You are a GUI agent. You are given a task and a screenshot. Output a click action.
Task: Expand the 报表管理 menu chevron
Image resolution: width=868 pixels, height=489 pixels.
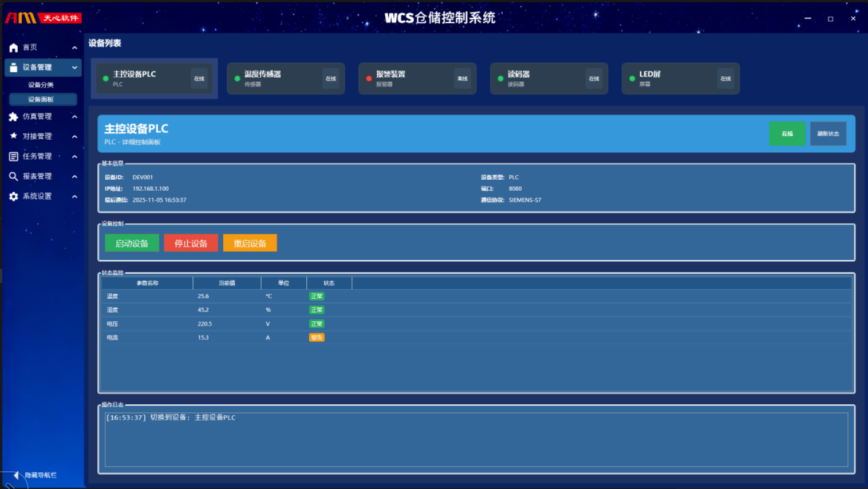tap(74, 176)
